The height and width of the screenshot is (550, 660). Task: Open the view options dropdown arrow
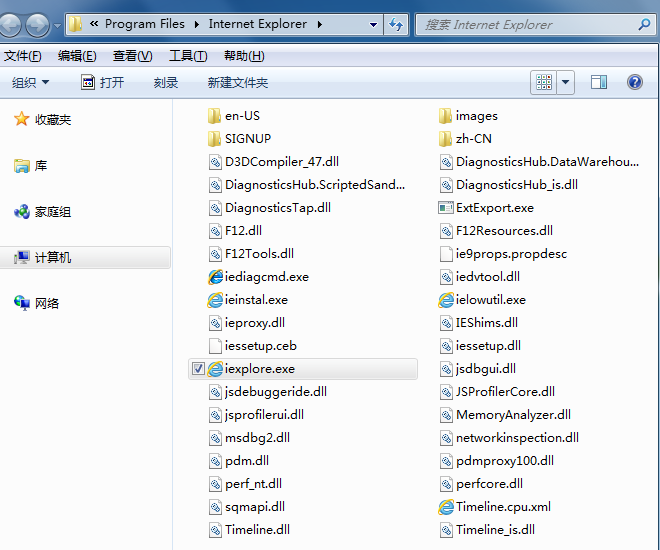point(566,82)
